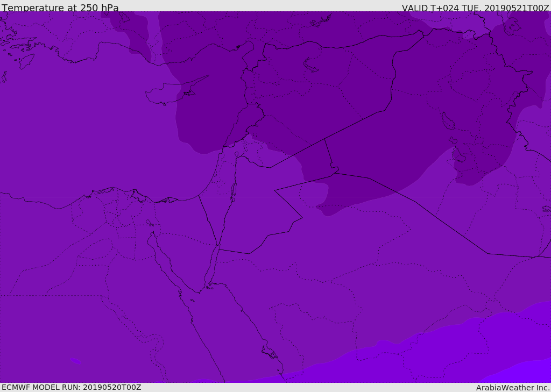Click the island of Cyprus on the map
Viewport: 551px width, 392px height.
(x=172, y=92)
